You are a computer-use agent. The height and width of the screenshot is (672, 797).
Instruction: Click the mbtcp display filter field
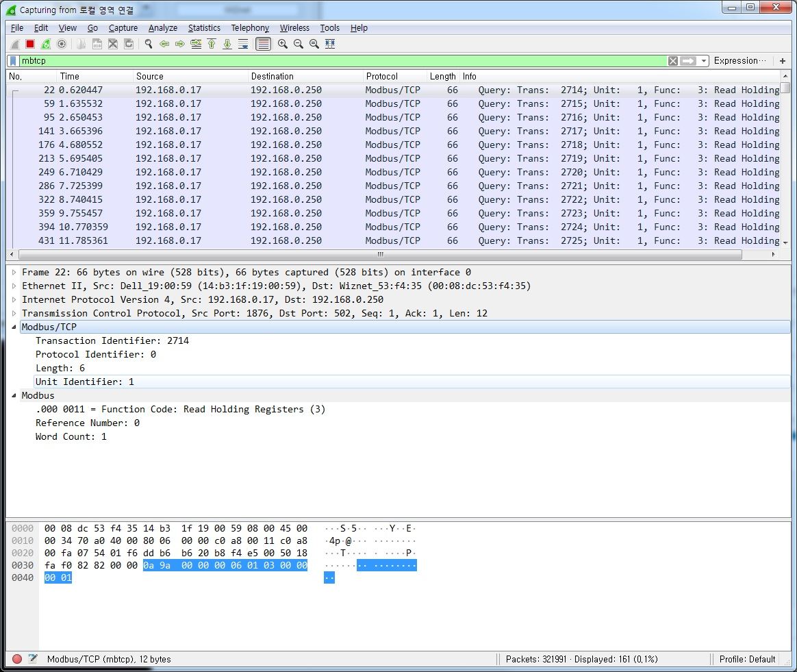(x=343, y=61)
